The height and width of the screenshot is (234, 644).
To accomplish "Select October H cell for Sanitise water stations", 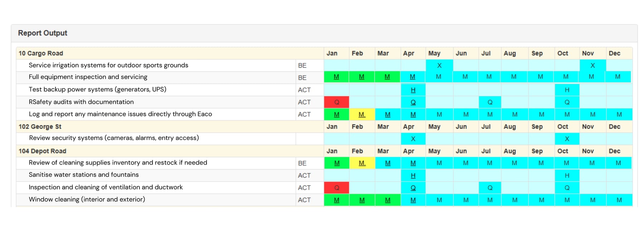I will (567, 176).
